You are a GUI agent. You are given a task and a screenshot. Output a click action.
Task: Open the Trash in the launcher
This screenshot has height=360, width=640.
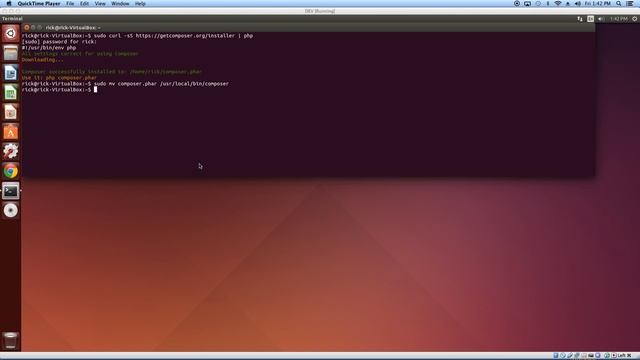11,340
